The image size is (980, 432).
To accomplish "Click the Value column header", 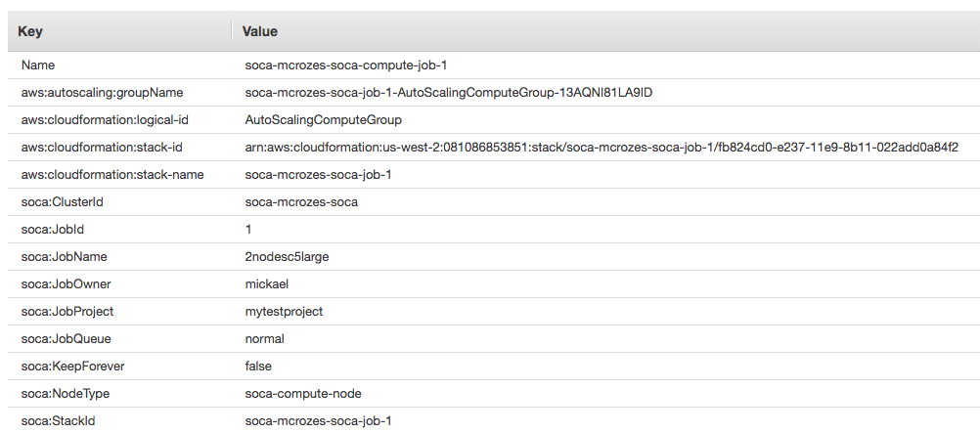I will click(x=261, y=31).
